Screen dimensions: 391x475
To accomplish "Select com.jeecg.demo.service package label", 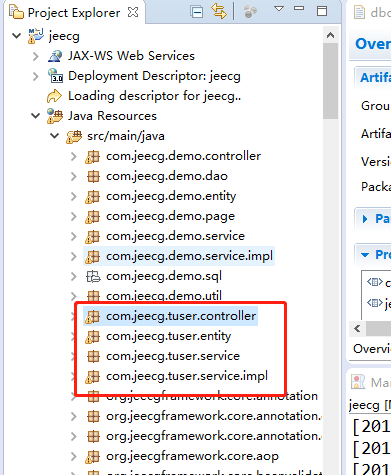I will pos(175,236).
